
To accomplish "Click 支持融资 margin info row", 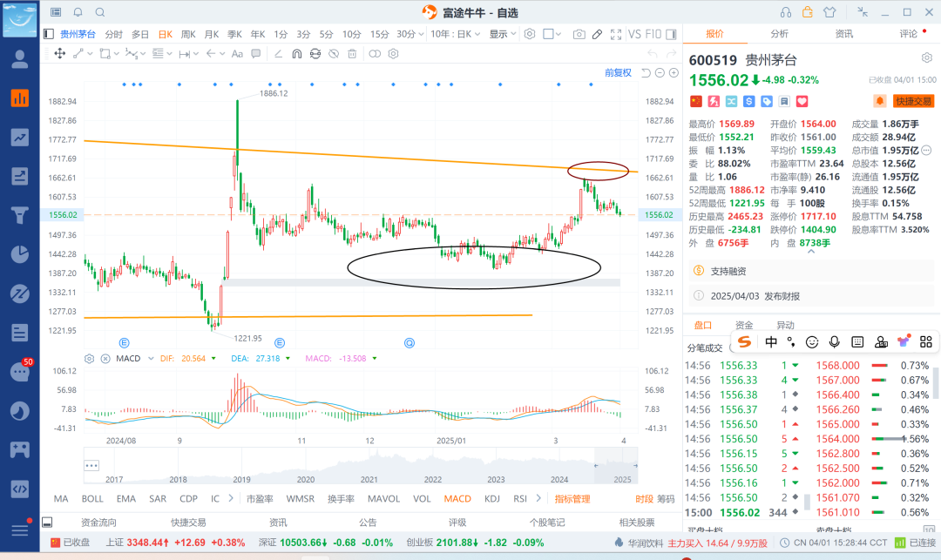I will click(811, 271).
